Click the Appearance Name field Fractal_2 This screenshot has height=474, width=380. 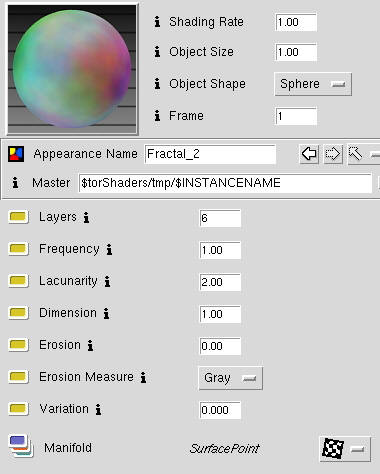[x=210, y=154]
